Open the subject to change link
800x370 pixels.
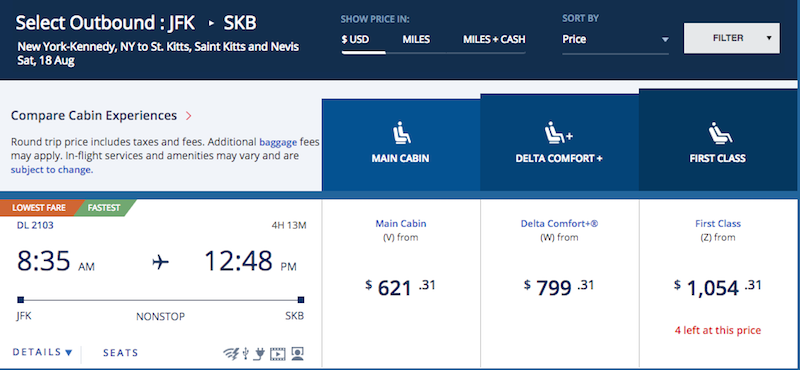click(x=52, y=170)
